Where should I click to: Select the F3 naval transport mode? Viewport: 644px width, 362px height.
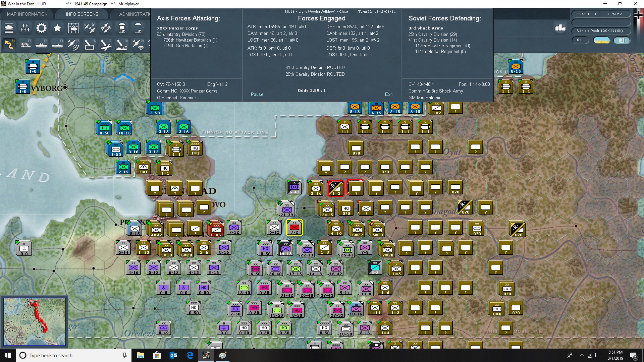pyautogui.click(x=41, y=45)
